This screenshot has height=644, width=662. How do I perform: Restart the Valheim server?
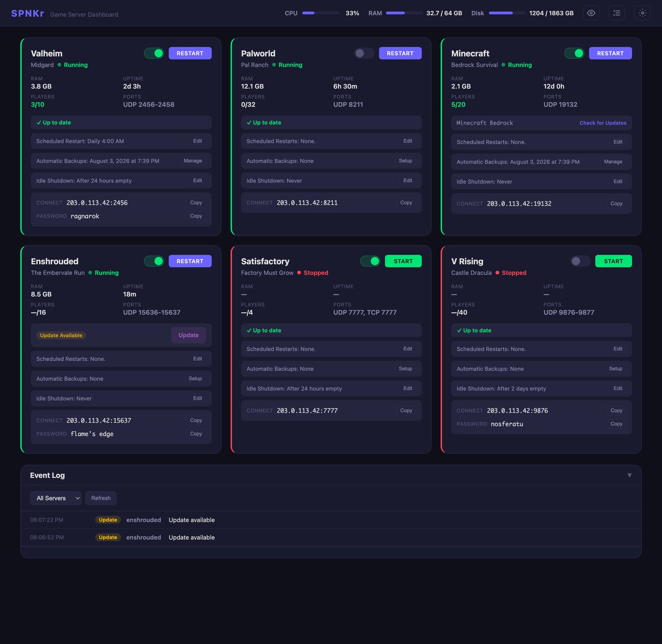[x=190, y=53]
